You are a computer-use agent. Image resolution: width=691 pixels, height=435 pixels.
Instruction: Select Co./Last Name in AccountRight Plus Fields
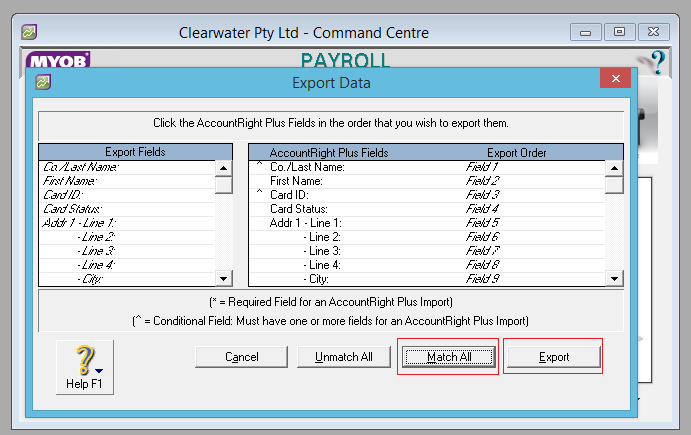click(x=307, y=167)
